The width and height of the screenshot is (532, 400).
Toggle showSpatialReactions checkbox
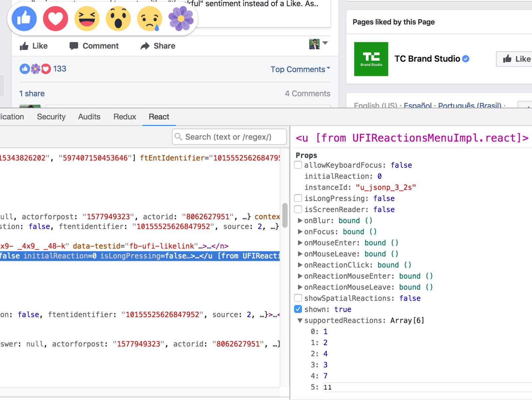(x=298, y=298)
